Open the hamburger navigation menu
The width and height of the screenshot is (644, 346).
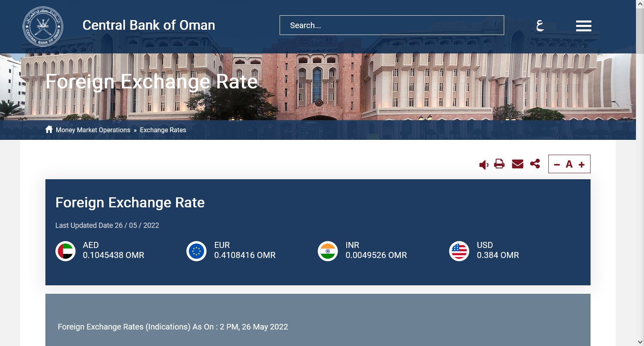coord(583,26)
